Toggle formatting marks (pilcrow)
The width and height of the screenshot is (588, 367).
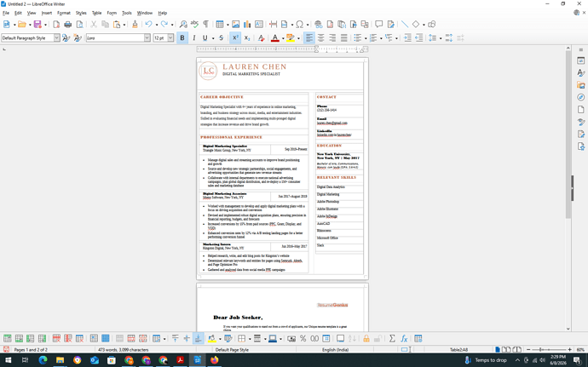(206, 25)
